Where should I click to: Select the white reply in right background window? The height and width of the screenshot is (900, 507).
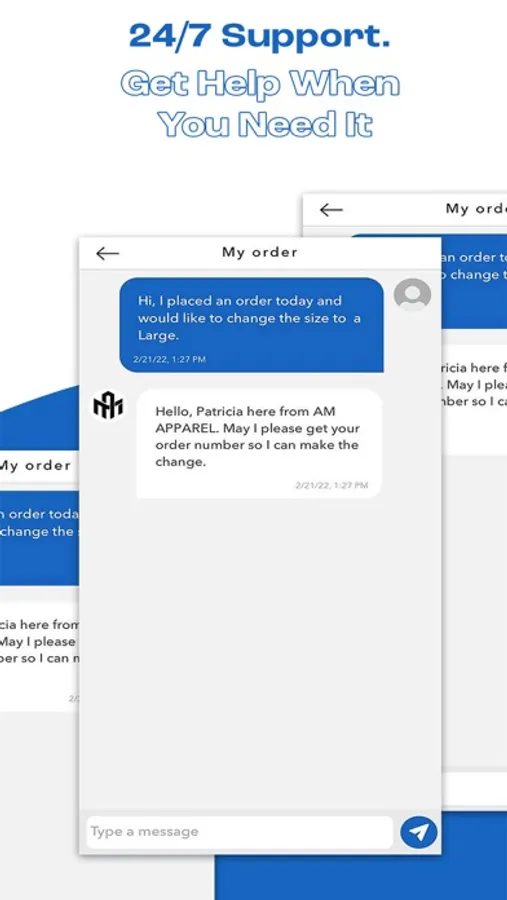[x=474, y=399]
